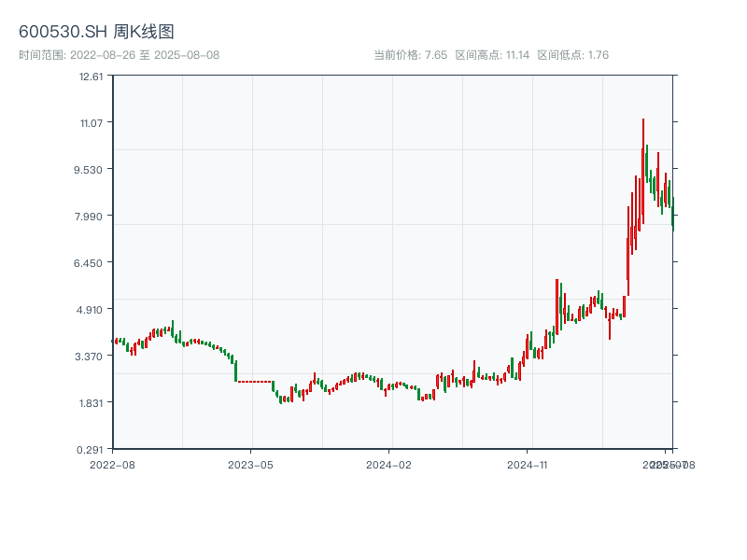Click the last green candlestick at the right edge
747x560 pixels.
click(673, 215)
